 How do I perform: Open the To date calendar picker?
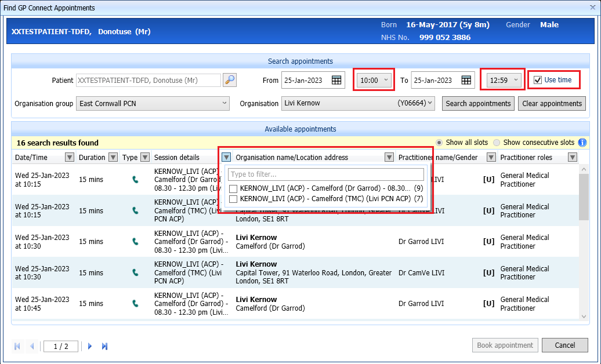tap(466, 80)
